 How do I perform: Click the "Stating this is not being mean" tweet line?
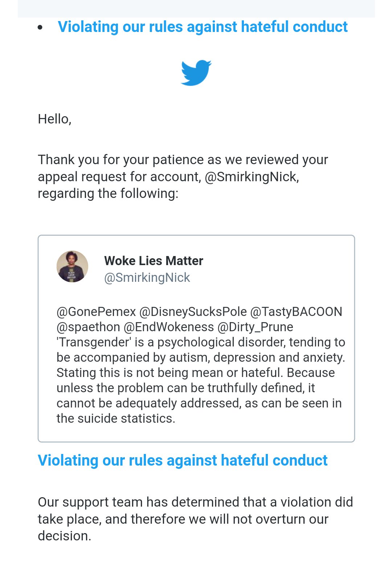196,373
